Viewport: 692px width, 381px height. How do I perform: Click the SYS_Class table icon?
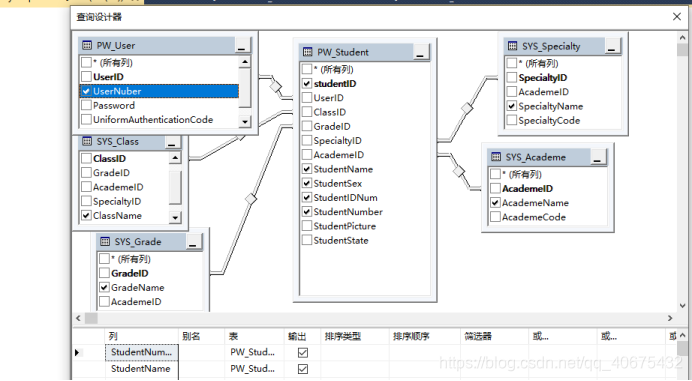[87, 142]
